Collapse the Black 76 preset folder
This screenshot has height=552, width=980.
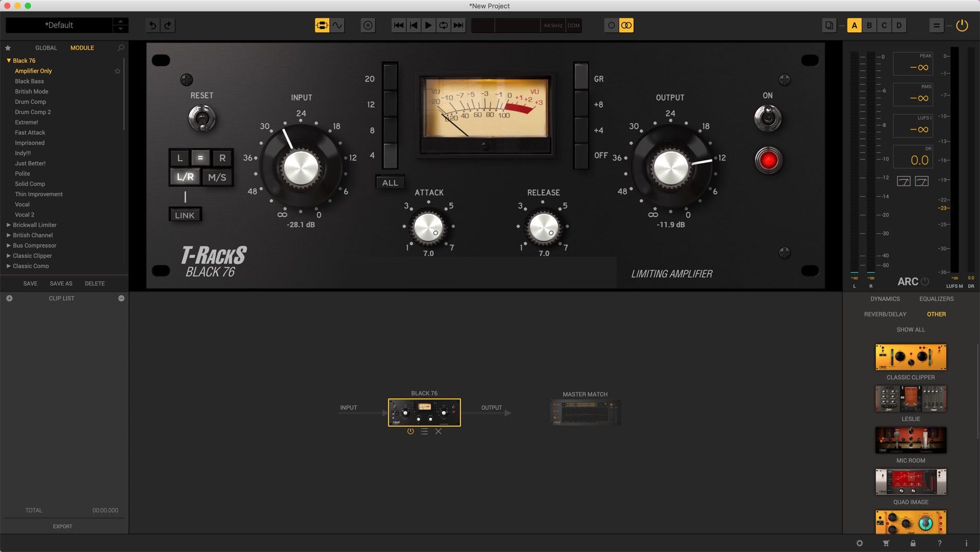9,61
